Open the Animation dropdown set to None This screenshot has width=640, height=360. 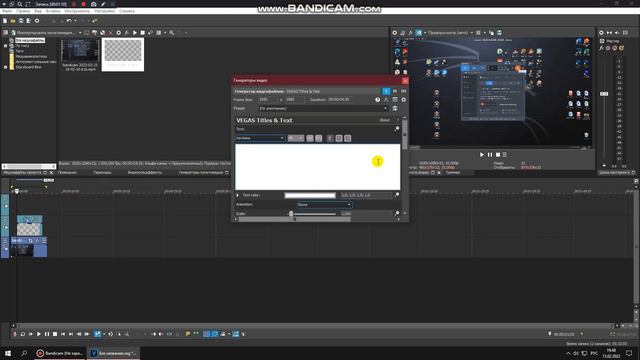click(x=324, y=204)
